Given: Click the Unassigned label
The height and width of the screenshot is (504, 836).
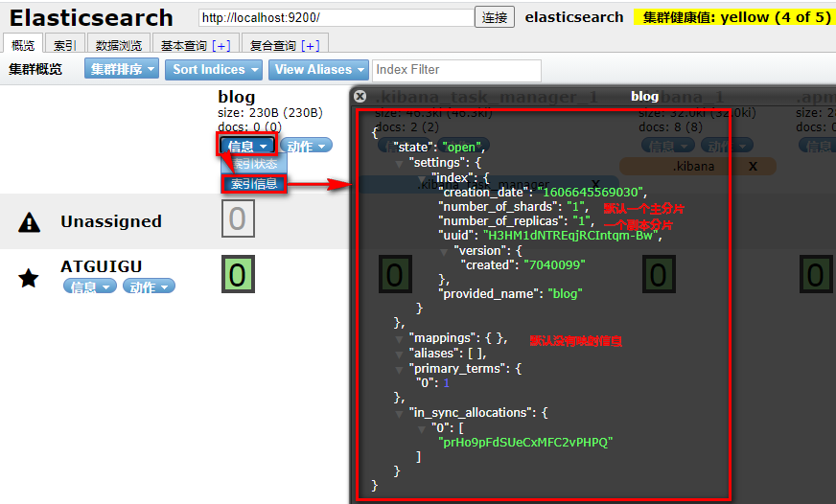Looking at the screenshot, I should 111,221.
